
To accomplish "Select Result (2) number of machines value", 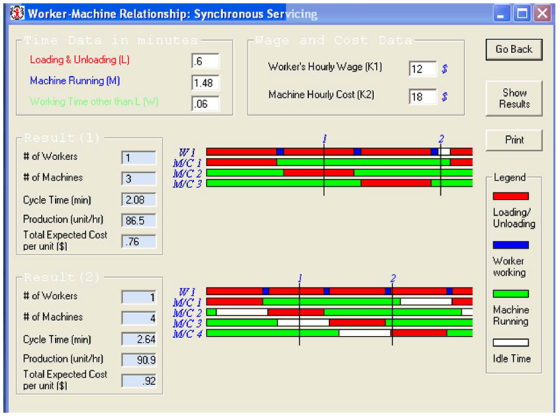I will (139, 318).
